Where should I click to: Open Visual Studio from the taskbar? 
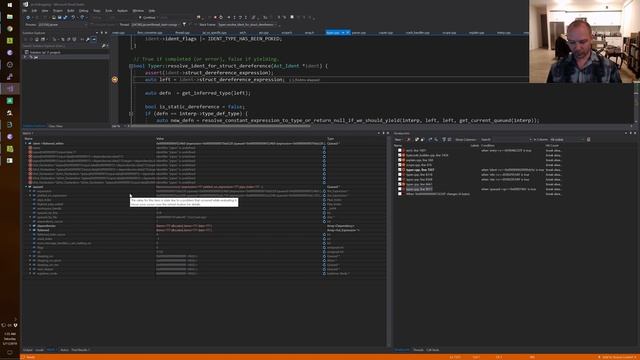pos(10,89)
